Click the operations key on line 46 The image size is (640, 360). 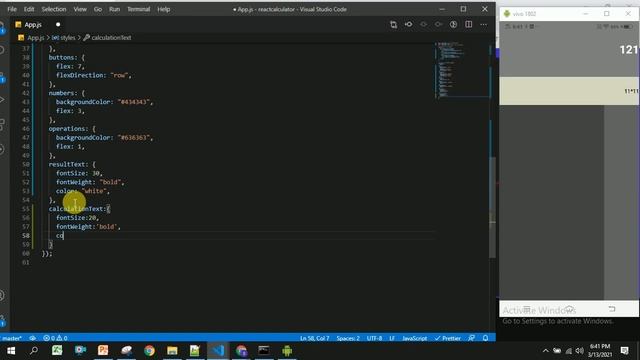pos(67,129)
